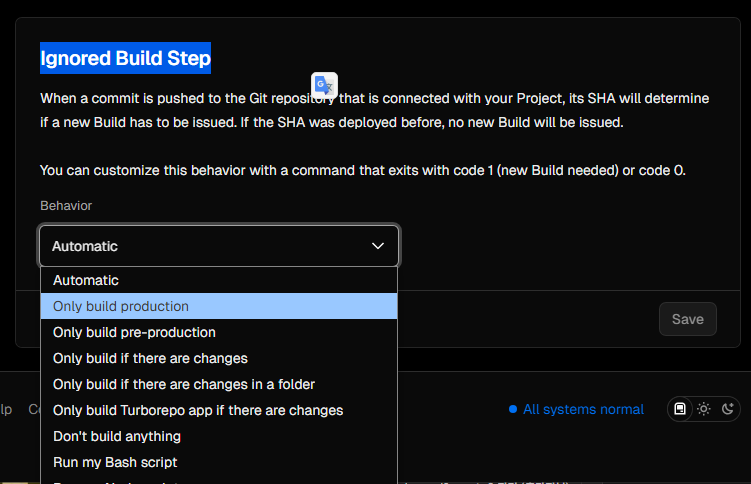Pick Run my Bash script option
Screen dimensions: 751x484
(219, 462)
